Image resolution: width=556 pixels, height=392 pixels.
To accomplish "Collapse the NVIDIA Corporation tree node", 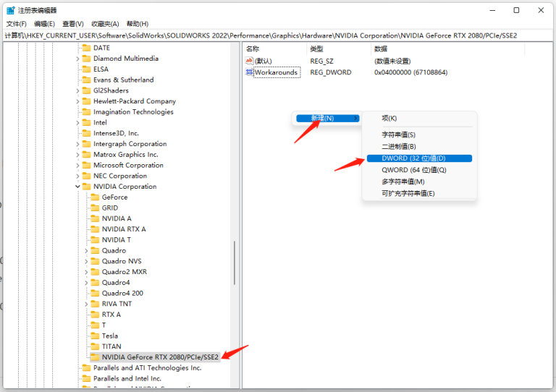I will coord(77,187).
